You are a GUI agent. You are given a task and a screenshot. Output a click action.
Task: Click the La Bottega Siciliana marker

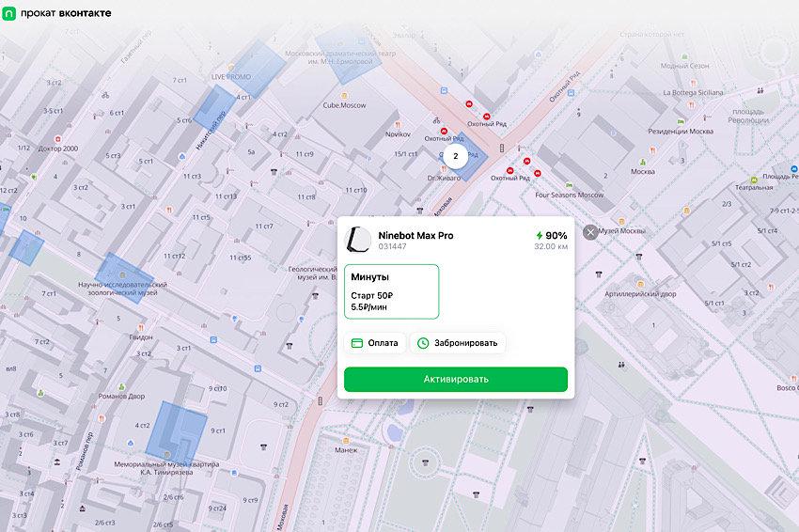(x=693, y=83)
